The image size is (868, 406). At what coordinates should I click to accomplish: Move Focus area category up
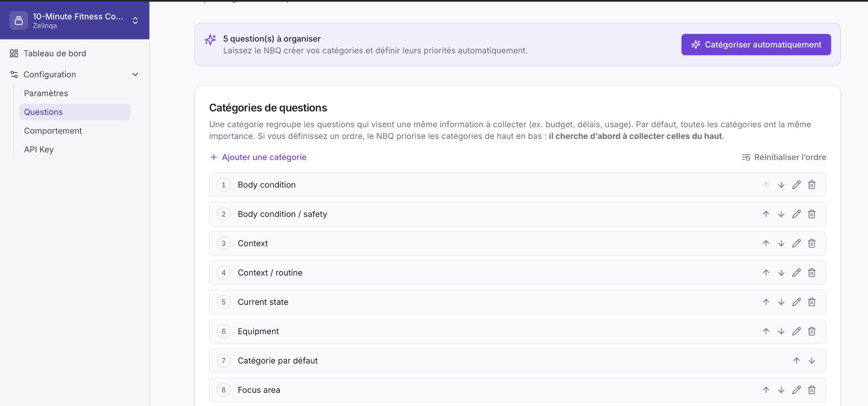[766, 389]
